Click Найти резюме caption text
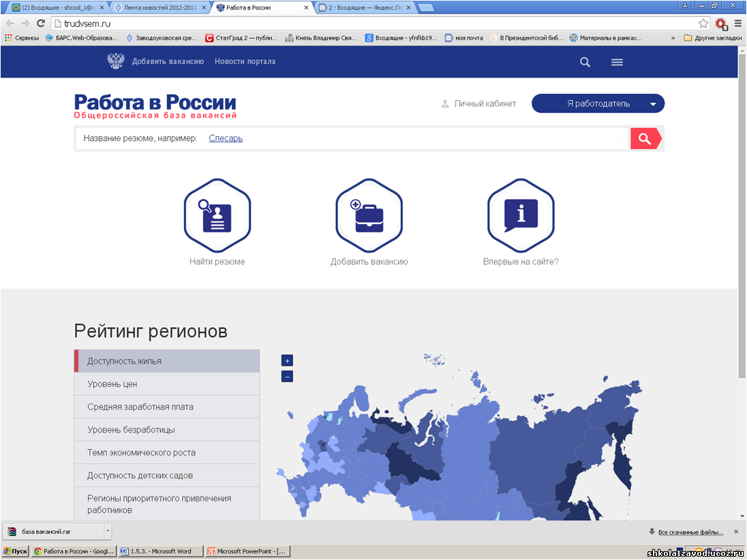This screenshot has height=560, width=747. (217, 262)
